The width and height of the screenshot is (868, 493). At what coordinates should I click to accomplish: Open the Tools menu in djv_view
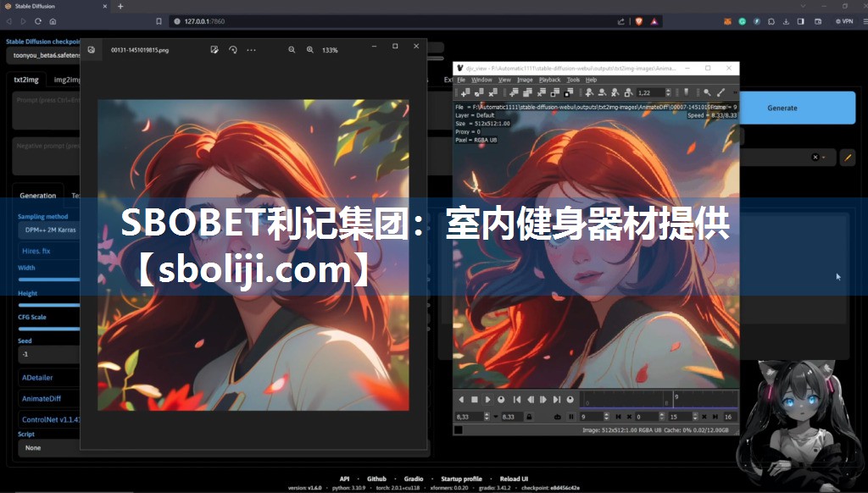click(573, 80)
